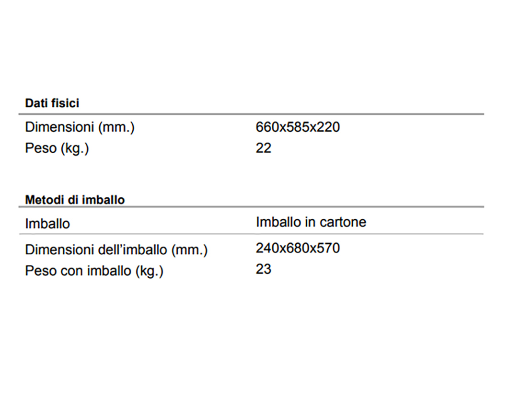This screenshot has width=532, height=407.
Task: Select the 'Peso (kg.)' label
Action: tap(57, 148)
